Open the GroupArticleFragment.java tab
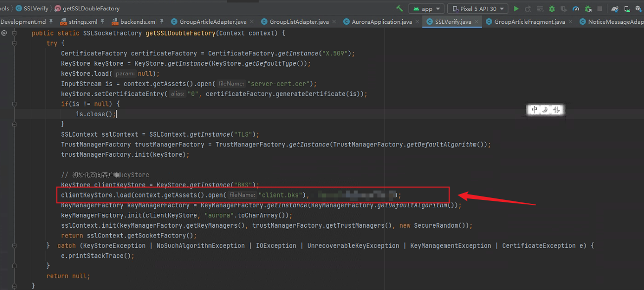 [529, 22]
